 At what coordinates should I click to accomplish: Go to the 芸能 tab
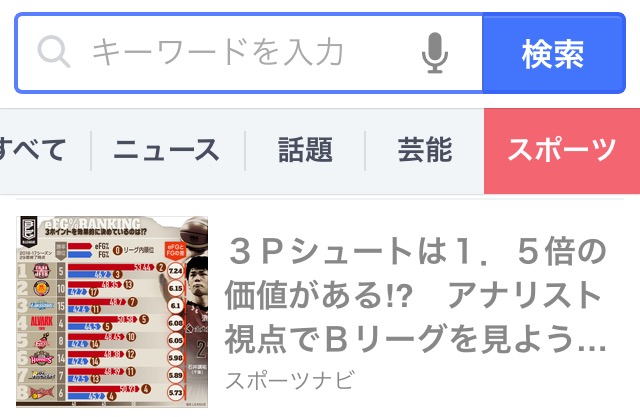point(425,150)
